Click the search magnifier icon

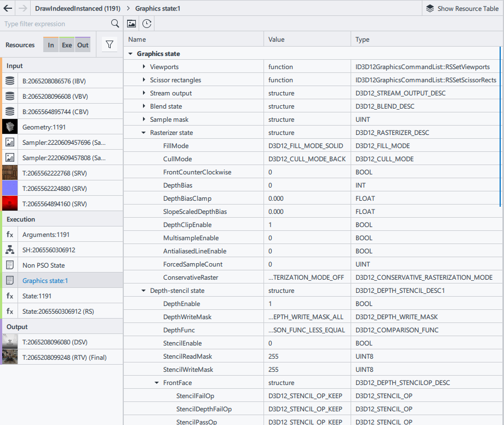(115, 24)
